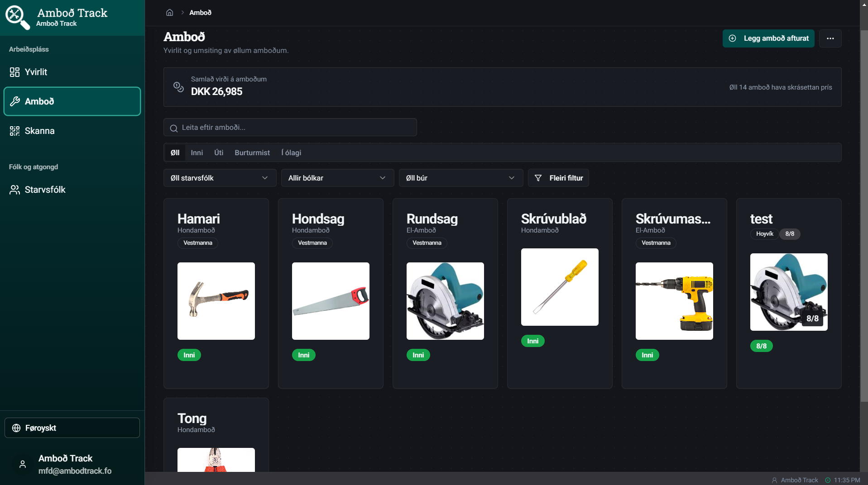Switch to the Úti tab
Viewport: 868px width, 485px height.
click(219, 153)
